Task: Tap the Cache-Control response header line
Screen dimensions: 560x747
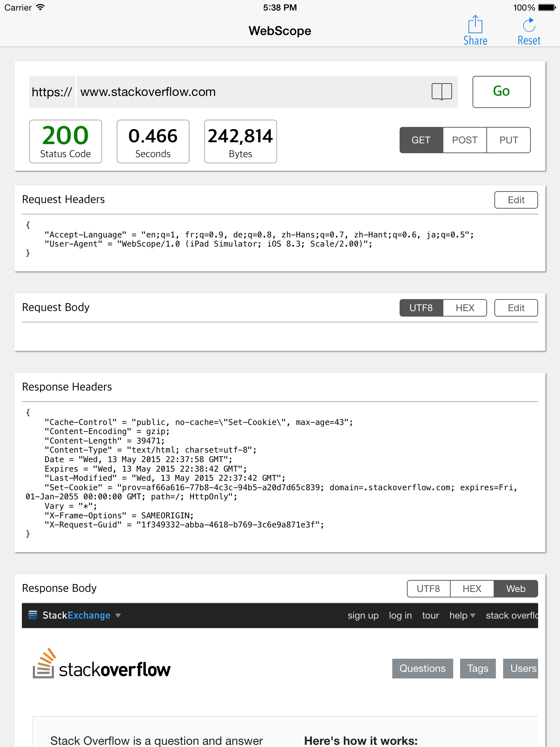Action: pos(199,422)
